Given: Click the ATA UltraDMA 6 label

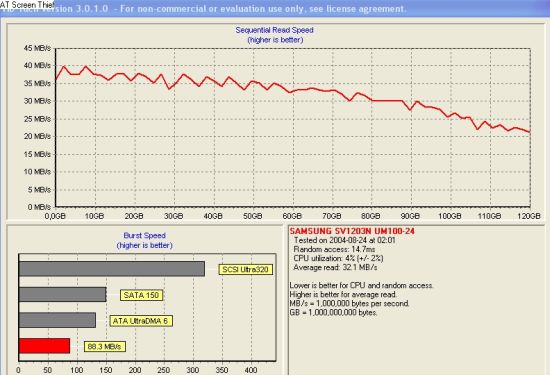Looking at the screenshot, I should coord(141,321).
